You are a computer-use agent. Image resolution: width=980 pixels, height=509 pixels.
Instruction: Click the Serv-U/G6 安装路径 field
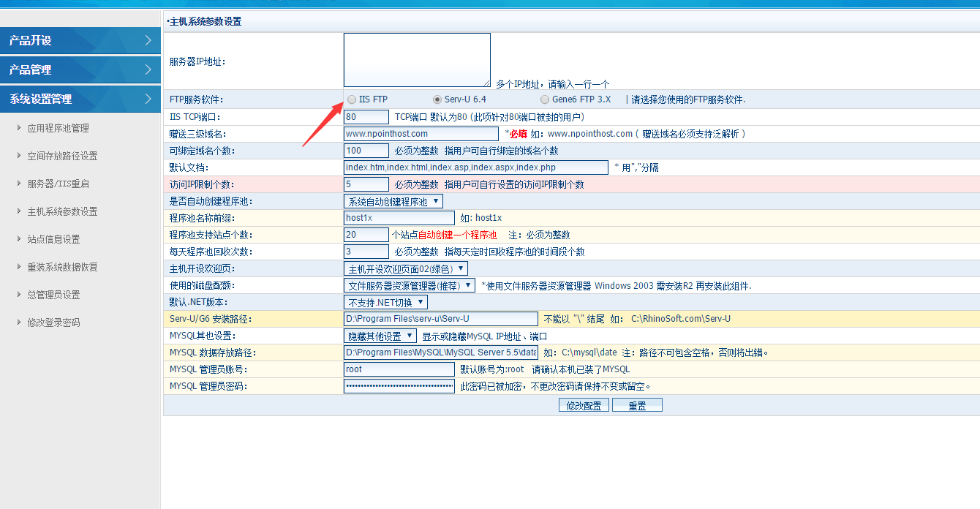(x=441, y=319)
